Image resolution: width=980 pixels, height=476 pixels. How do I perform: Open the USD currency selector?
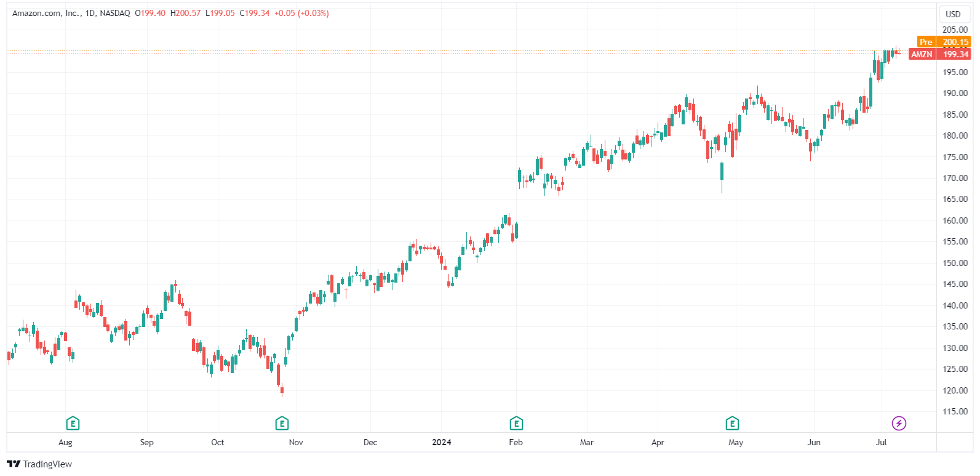(953, 14)
